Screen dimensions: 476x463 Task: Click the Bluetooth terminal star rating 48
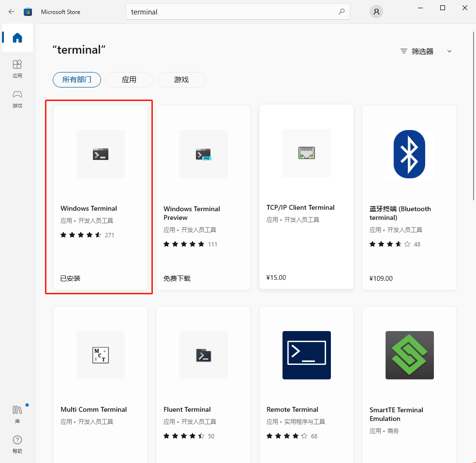pyautogui.click(x=395, y=244)
